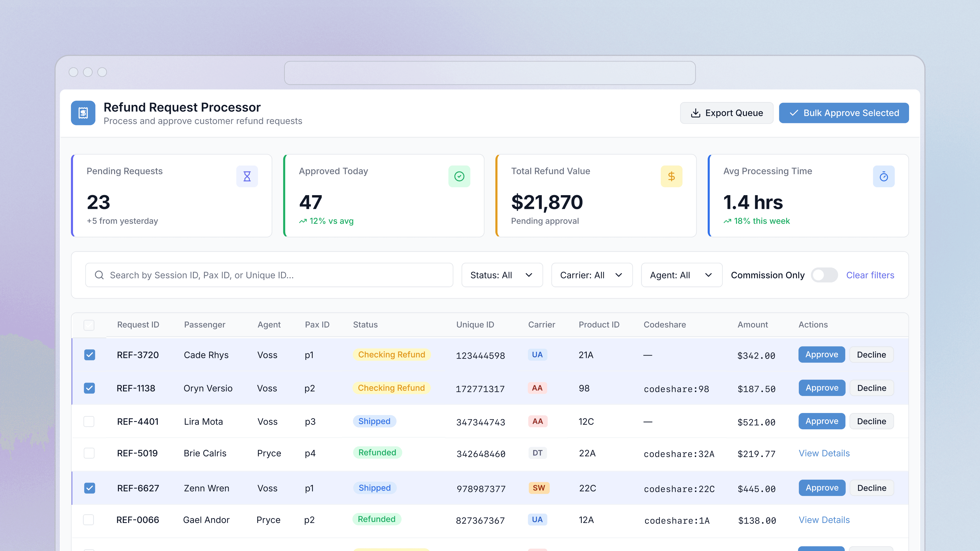Screen dimensions: 980x551
Task: Sort by the Unique ID column header
Action: pos(475,325)
